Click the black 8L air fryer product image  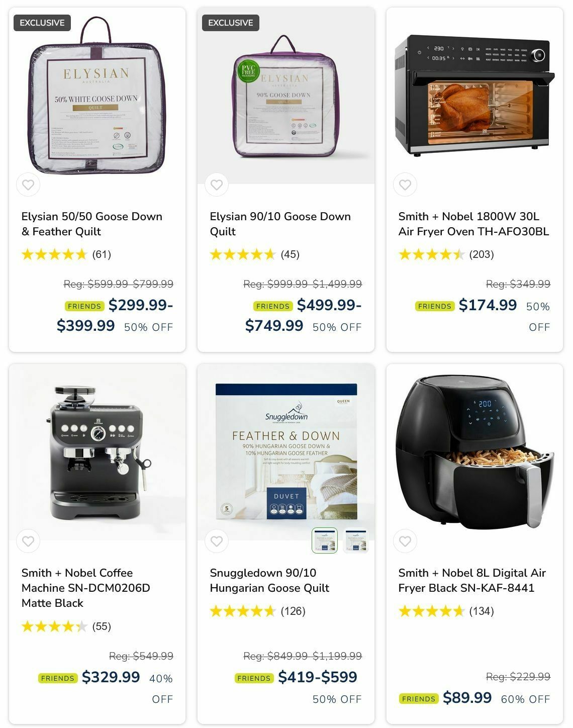[474, 452]
